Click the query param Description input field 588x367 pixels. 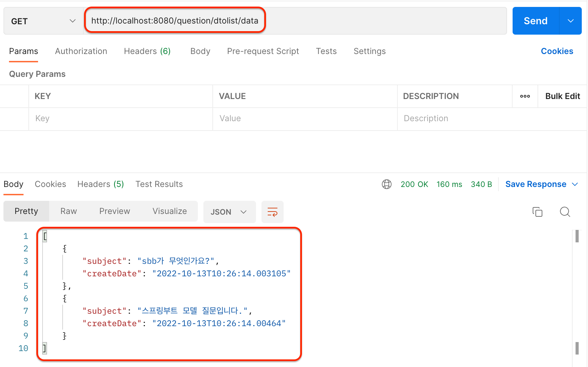point(492,119)
